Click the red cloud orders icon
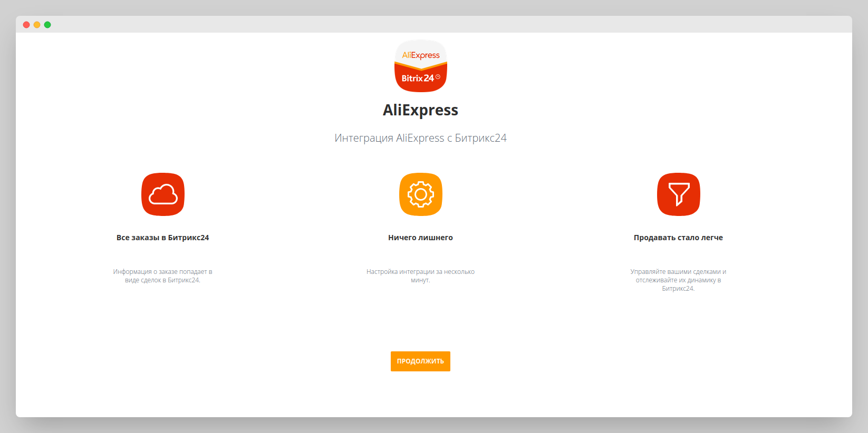The image size is (868, 433). click(x=163, y=194)
